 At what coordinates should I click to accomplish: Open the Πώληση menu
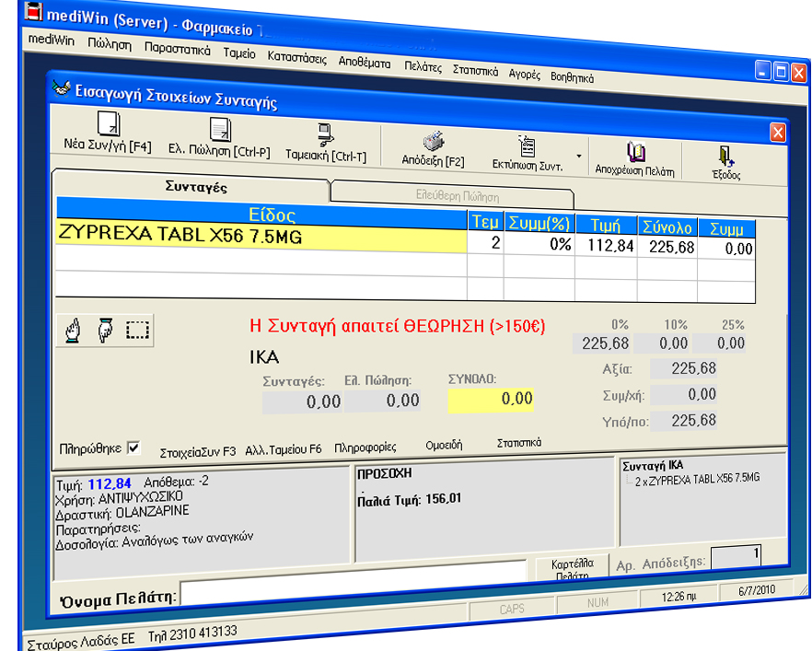pyautogui.click(x=110, y=44)
